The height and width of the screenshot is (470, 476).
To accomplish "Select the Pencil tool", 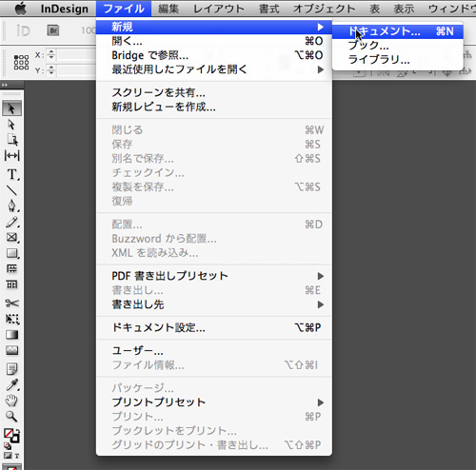I will coord(12,223).
